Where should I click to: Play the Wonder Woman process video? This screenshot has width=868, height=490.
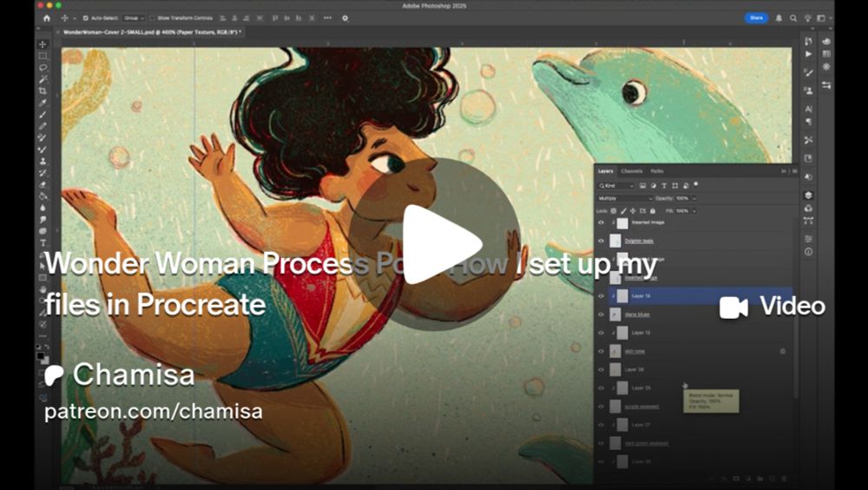coord(435,244)
